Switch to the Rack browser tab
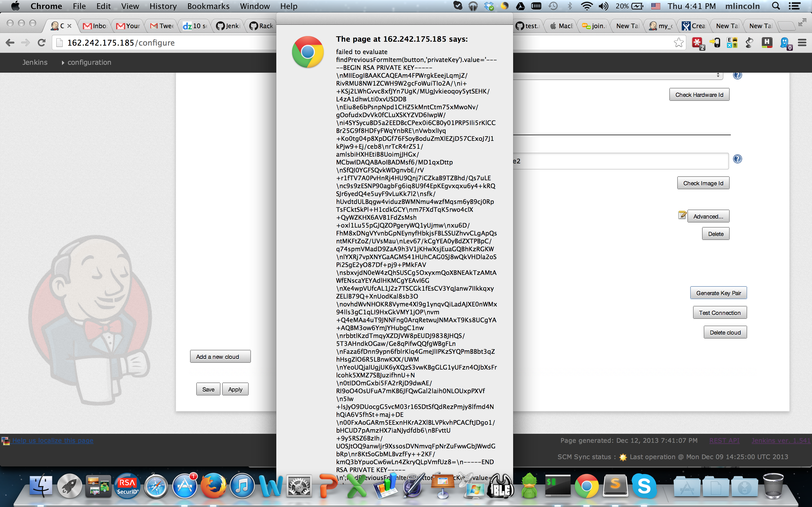 (262, 26)
